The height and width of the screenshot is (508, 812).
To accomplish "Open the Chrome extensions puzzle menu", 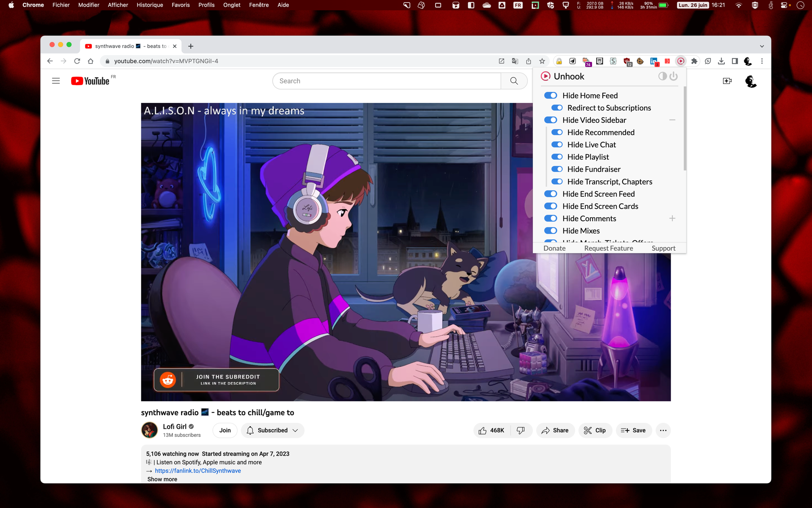I will pos(694,61).
